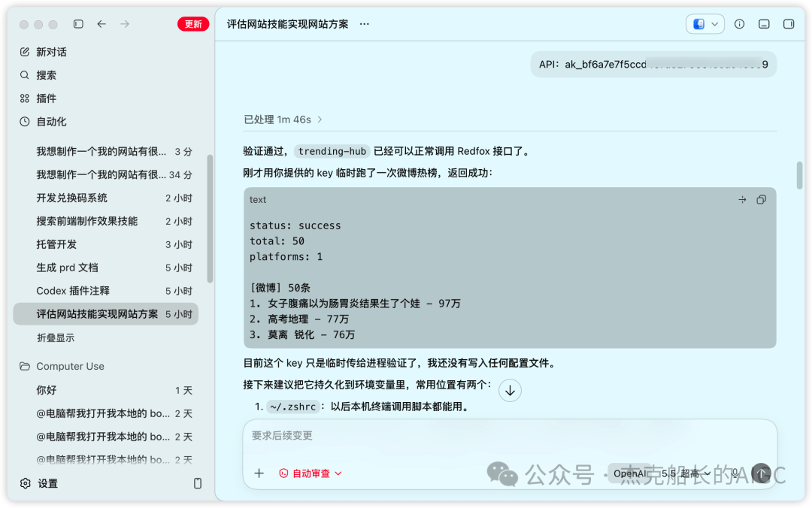The image size is (812, 508).
Task: Focus the 要求后续变更 input field
Action: (510, 436)
